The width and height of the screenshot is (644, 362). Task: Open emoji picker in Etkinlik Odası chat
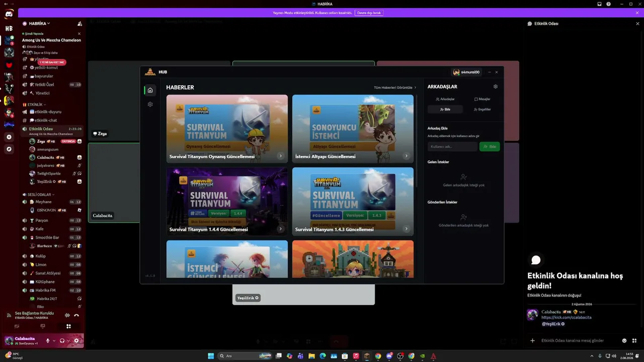pos(624,340)
